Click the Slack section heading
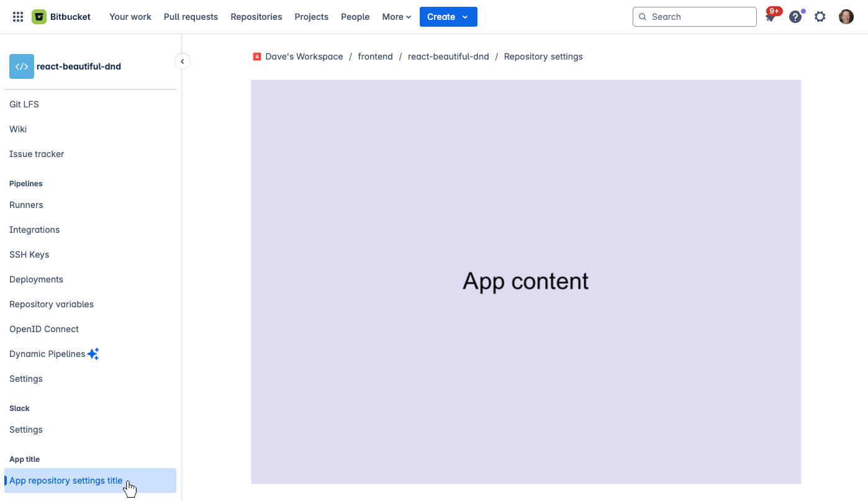 coord(19,408)
